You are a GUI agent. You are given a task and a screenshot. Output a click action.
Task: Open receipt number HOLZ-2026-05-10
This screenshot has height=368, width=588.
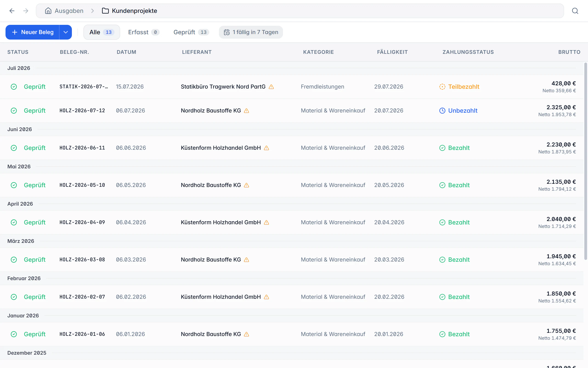click(82, 185)
